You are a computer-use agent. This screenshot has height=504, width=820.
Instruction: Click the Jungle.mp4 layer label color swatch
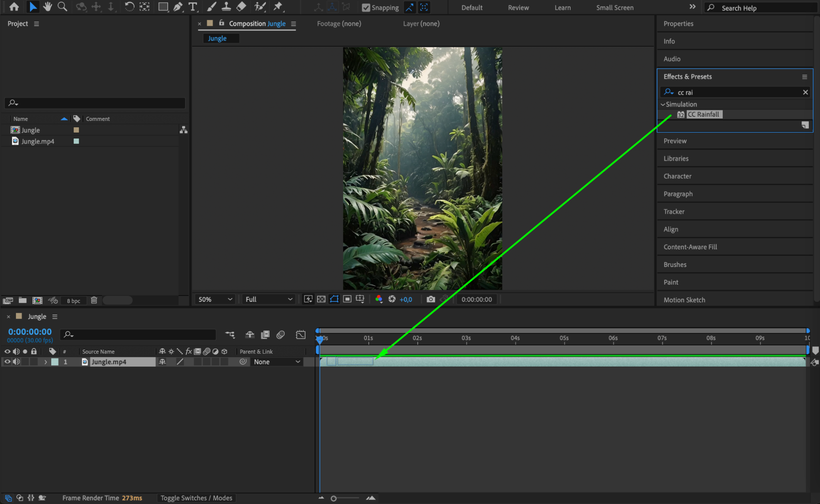pos(55,362)
